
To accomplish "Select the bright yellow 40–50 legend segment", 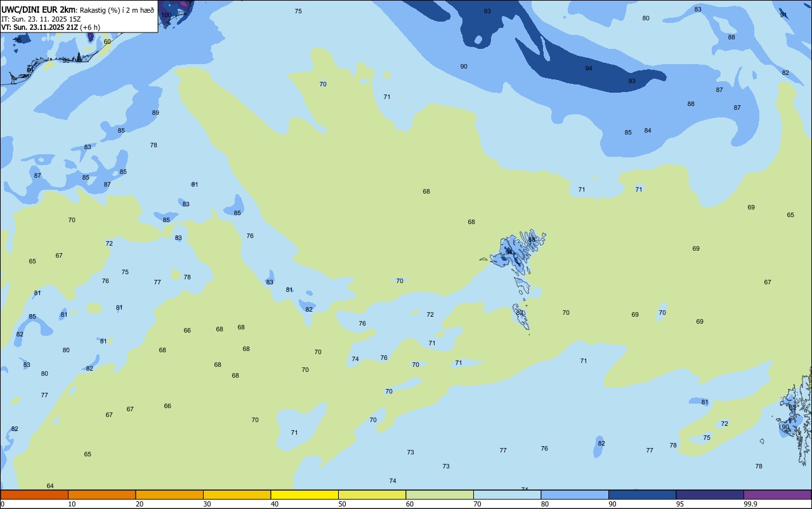I will (x=304, y=494).
